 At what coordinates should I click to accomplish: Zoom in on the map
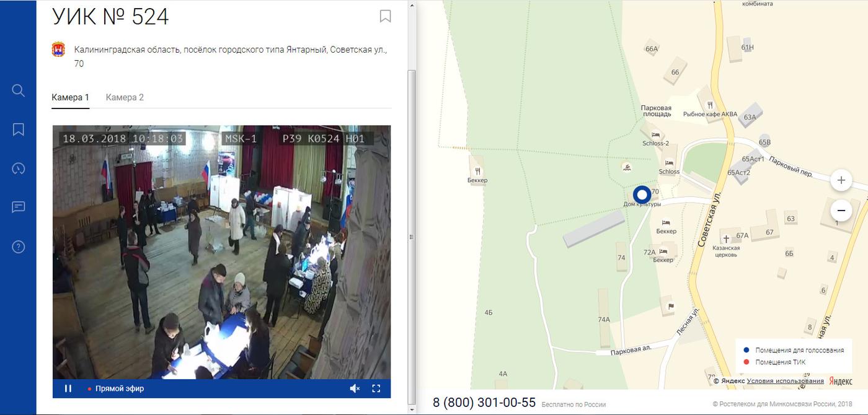point(841,180)
